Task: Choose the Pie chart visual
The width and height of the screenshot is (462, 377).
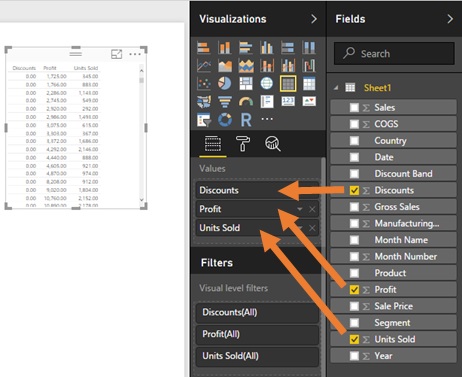Action: pos(225,83)
